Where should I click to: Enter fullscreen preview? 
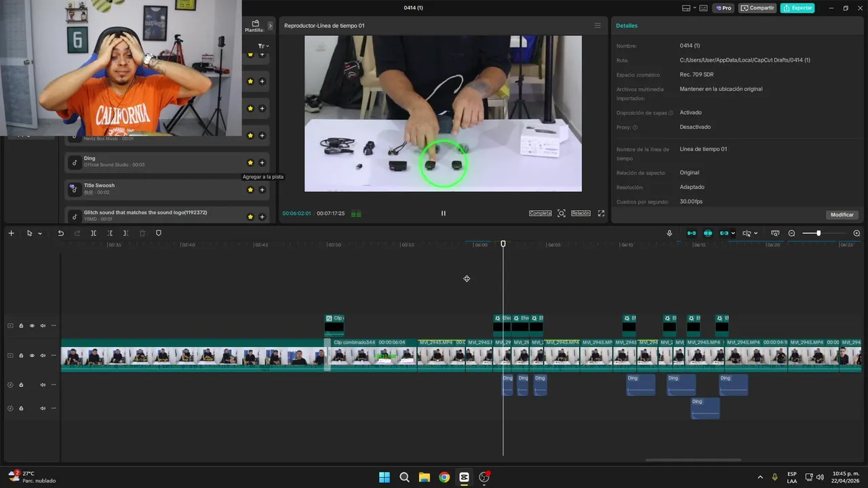click(601, 213)
